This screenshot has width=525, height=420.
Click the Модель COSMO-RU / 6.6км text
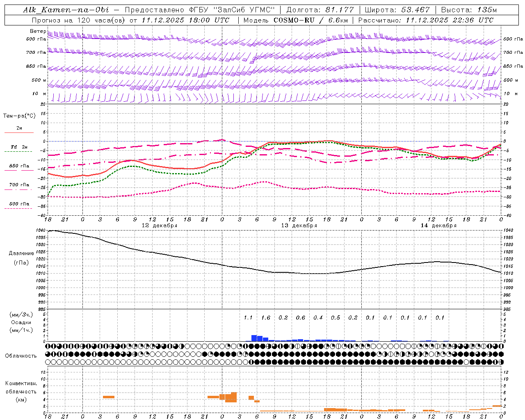point(296,20)
